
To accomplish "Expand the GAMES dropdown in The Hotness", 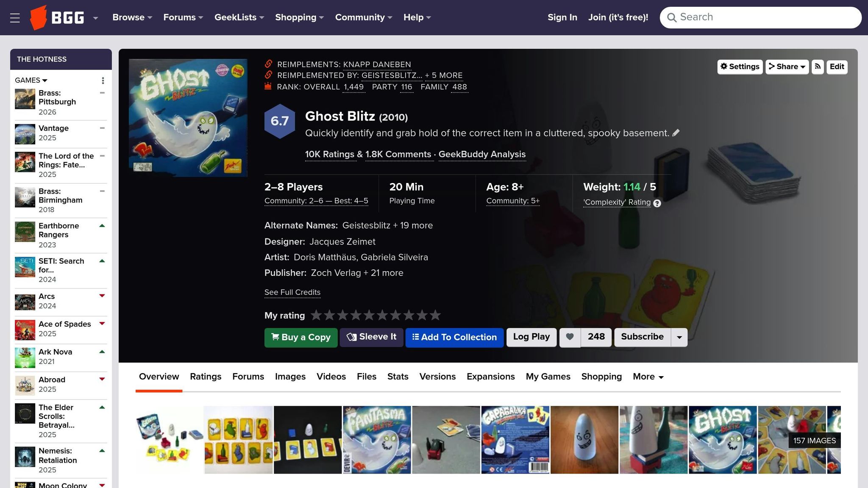I will [x=31, y=80].
